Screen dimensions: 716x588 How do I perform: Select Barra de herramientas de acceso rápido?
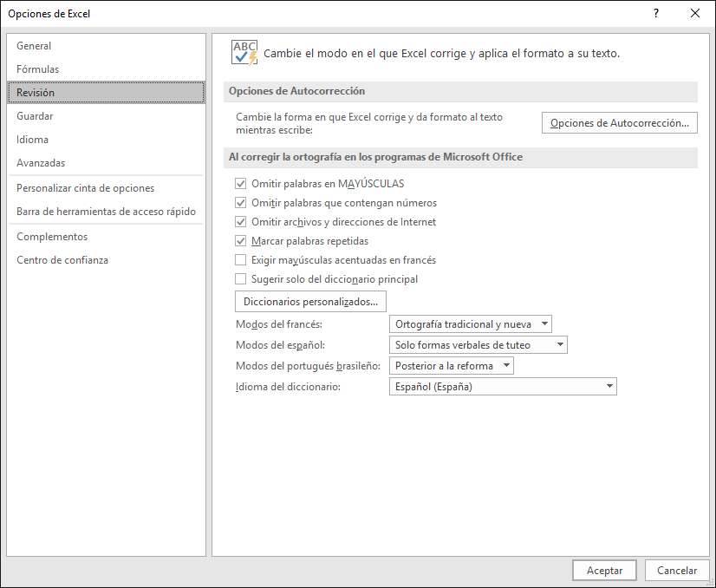(x=106, y=212)
